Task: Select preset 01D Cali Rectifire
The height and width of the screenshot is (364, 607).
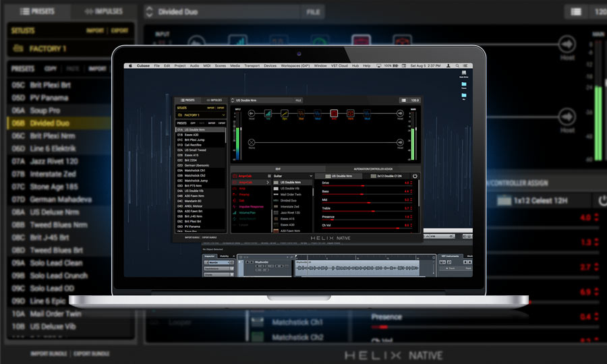Action: tap(200, 145)
